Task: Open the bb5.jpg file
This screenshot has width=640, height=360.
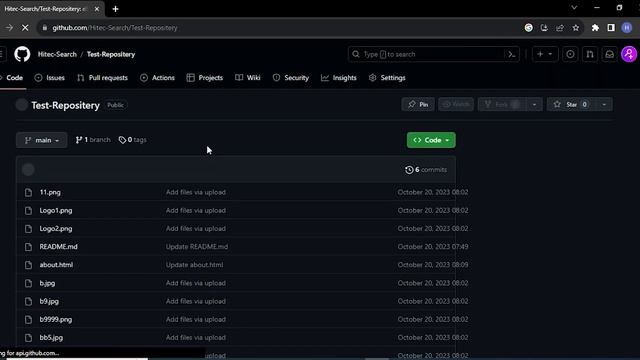Action: 51,338
